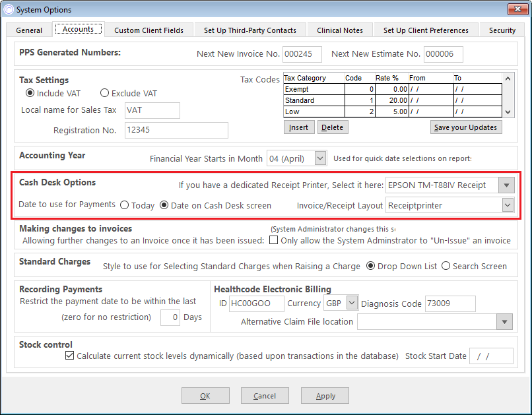Select Today for payment date

click(125, 205)
